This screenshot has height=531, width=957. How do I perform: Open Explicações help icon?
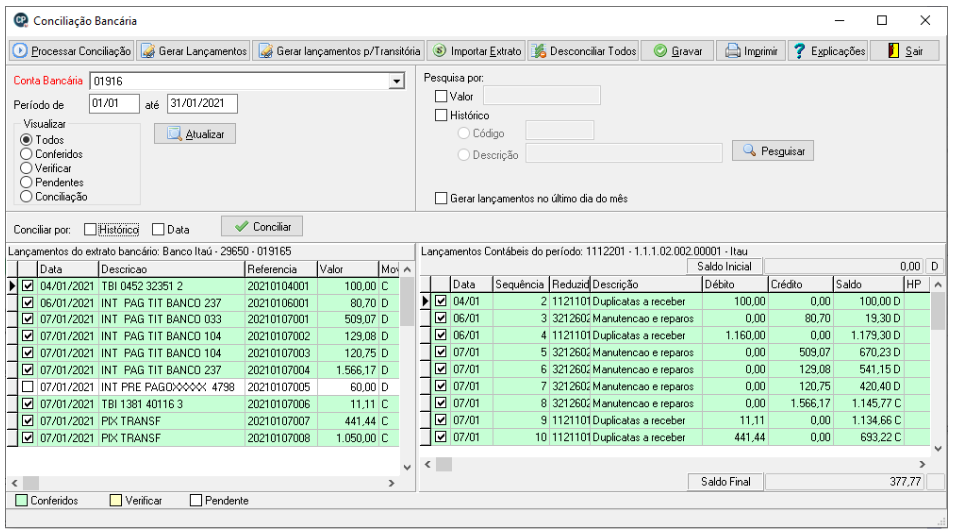[x=799, y=51]
